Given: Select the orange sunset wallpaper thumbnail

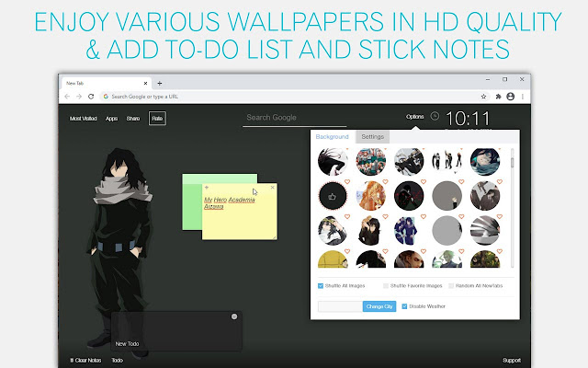Looking at the screenshot, I should (370, 196).
